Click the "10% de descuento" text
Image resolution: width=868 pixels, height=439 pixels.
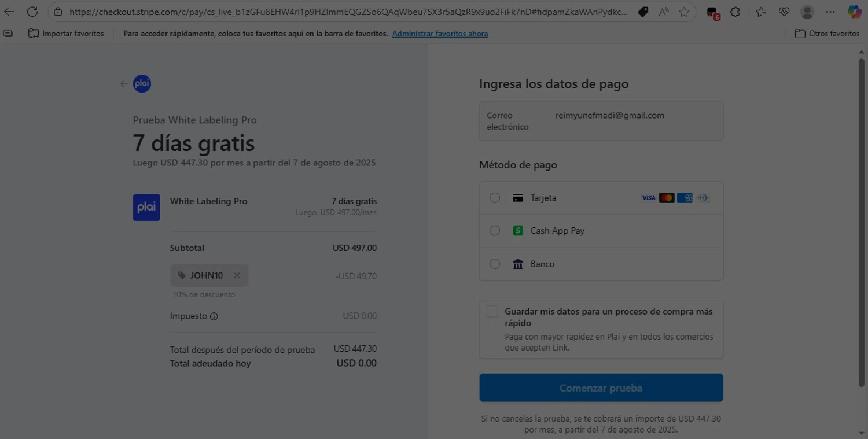204,294
